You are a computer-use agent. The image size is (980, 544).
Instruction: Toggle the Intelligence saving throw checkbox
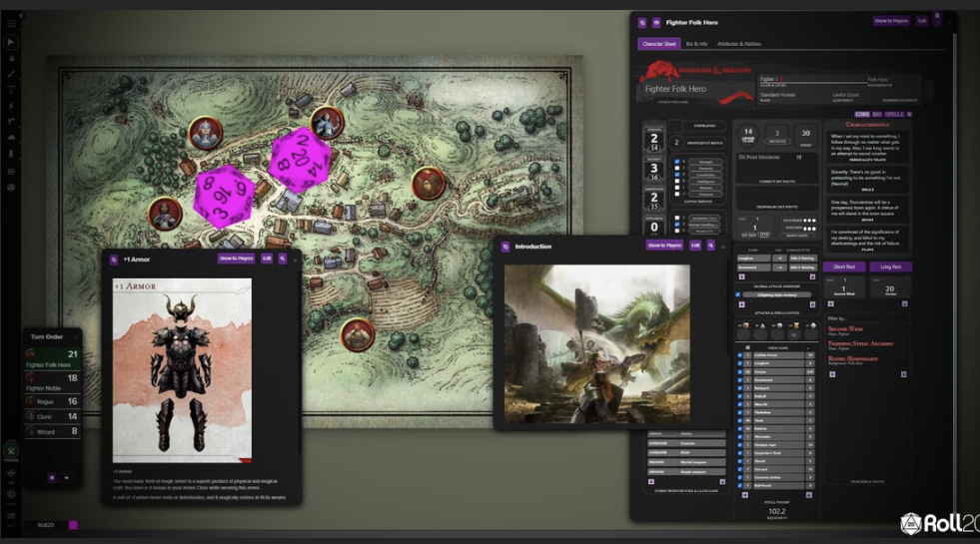pyautogui.click(x=677, y=182)
